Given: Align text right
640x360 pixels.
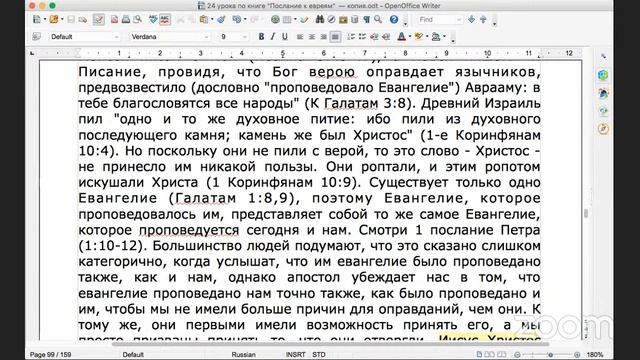Looking at the screenshot, I should point(323,37).
